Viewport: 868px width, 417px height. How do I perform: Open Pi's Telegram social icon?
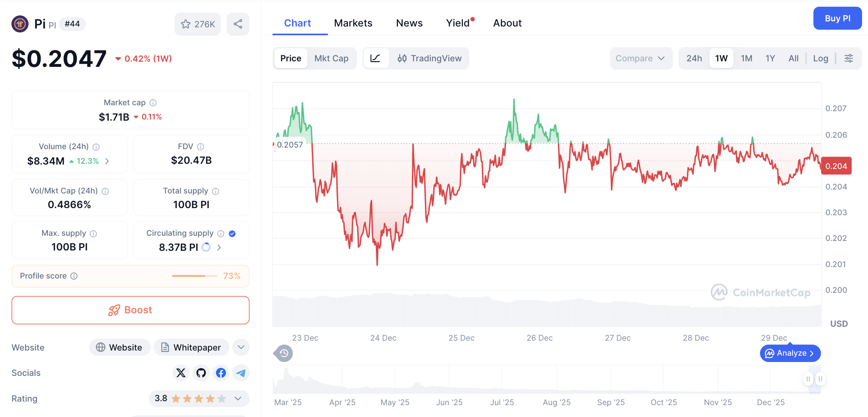tap(241, 373)
